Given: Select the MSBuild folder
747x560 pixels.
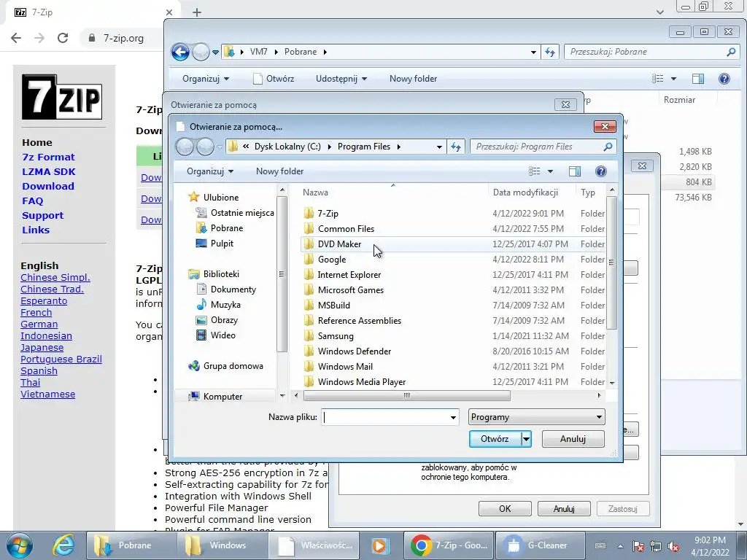Looking at the screenshot, I should 333,305.
